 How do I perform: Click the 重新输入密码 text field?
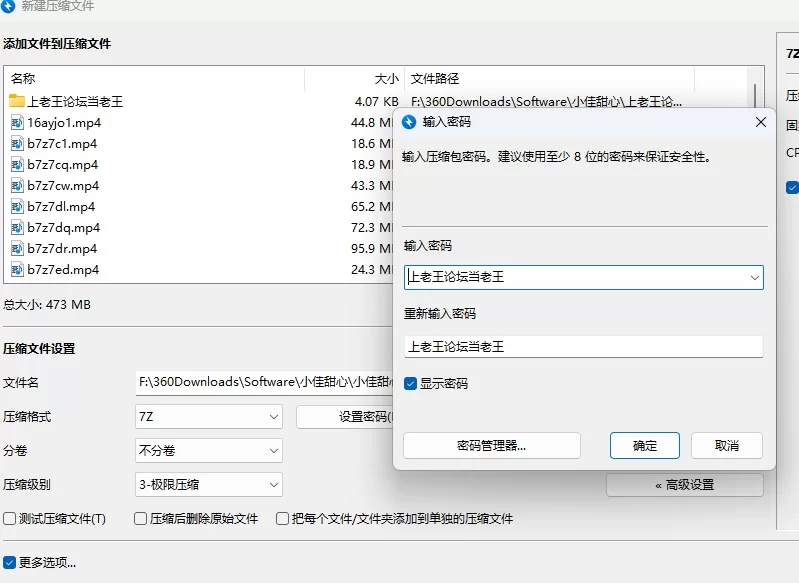click(583, 346)
